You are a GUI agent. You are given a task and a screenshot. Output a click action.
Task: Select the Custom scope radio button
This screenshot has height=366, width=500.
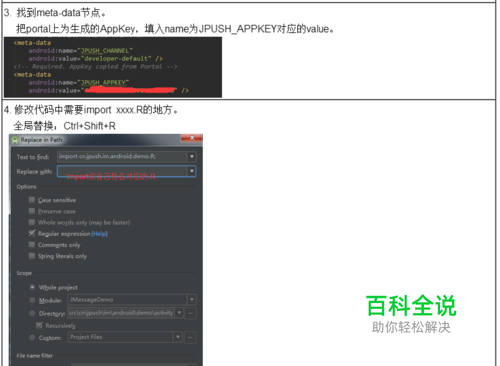tap(32, 337)
